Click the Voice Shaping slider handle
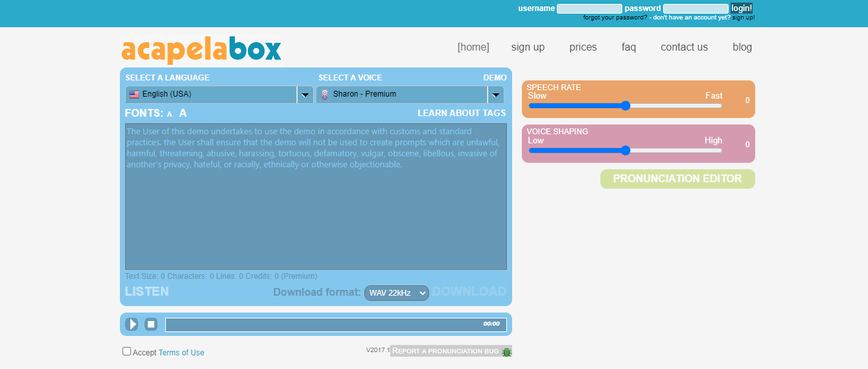Viewport: 868px width, 369px height. pyautogui.click(x=626, y=150)
